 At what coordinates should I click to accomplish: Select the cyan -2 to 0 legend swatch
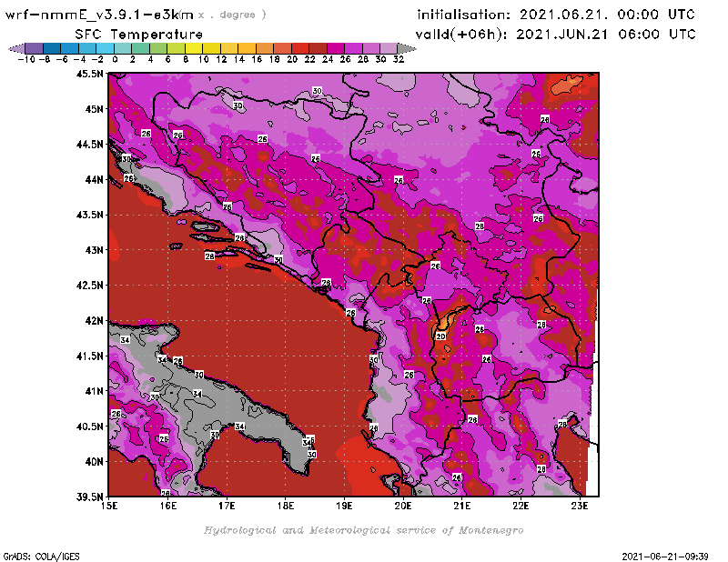106,48
